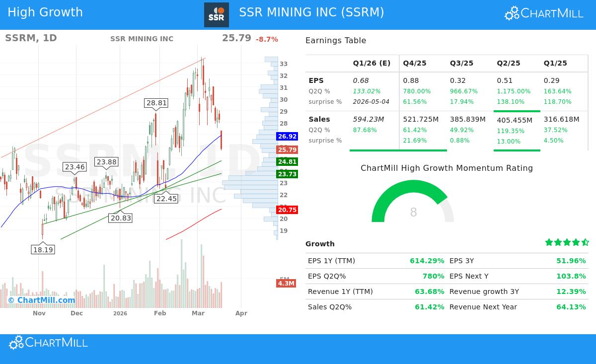Click the 28.81 chart annotation
Viewport: 596px width, 364px height.
[x=155, y=103]
